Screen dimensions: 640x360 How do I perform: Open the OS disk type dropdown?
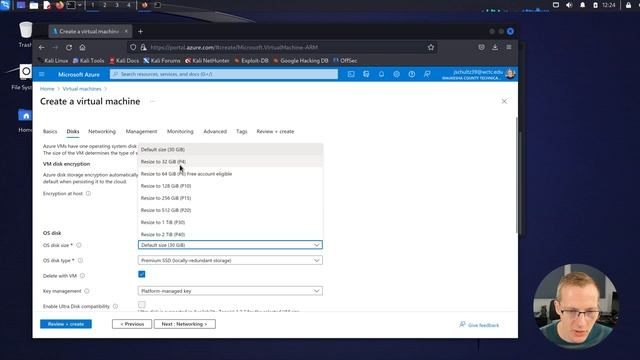point(230,260)
